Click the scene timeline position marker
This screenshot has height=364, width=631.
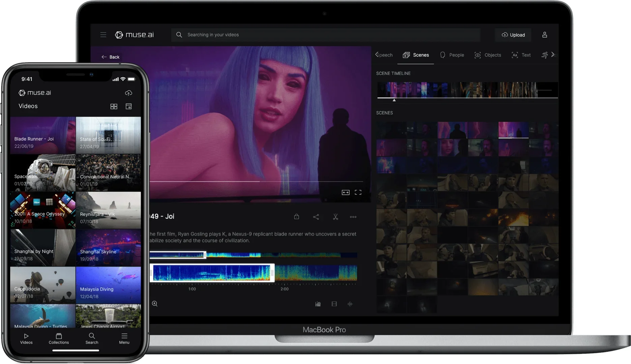click(394, 100)
